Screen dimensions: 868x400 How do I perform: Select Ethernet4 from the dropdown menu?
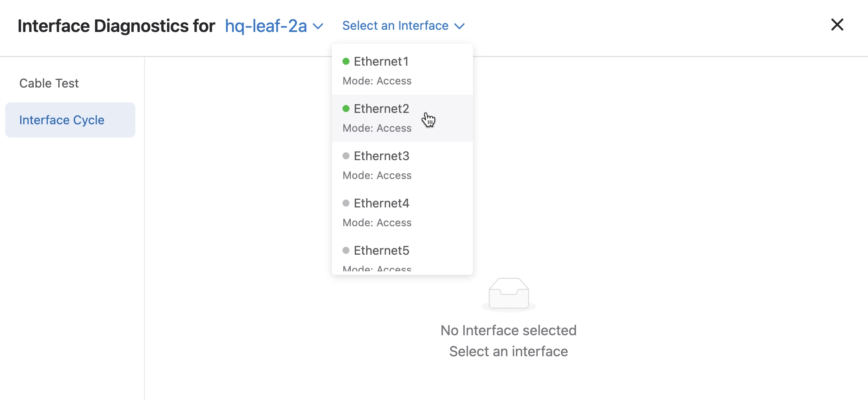pos(381,204)
